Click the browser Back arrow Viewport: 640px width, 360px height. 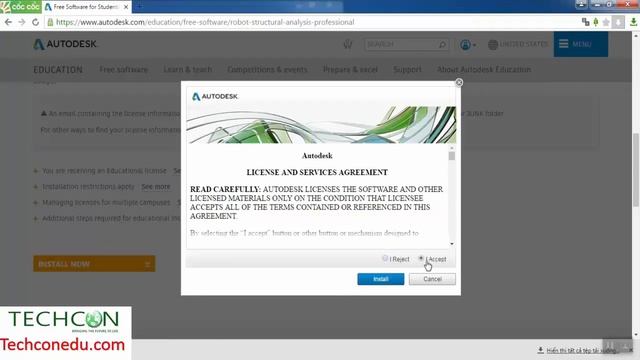(x=8, y=22)
